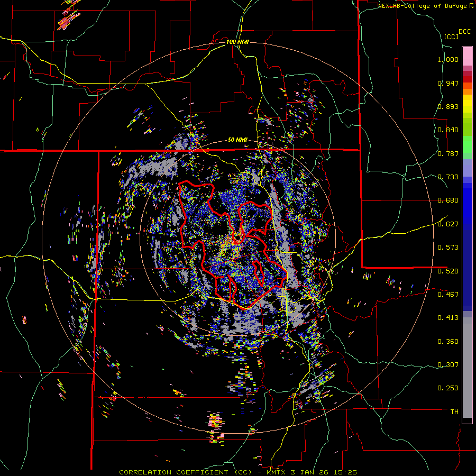Click the black box below the TH color band
Screen dimensions: 476x476
(x=467, y=420)
